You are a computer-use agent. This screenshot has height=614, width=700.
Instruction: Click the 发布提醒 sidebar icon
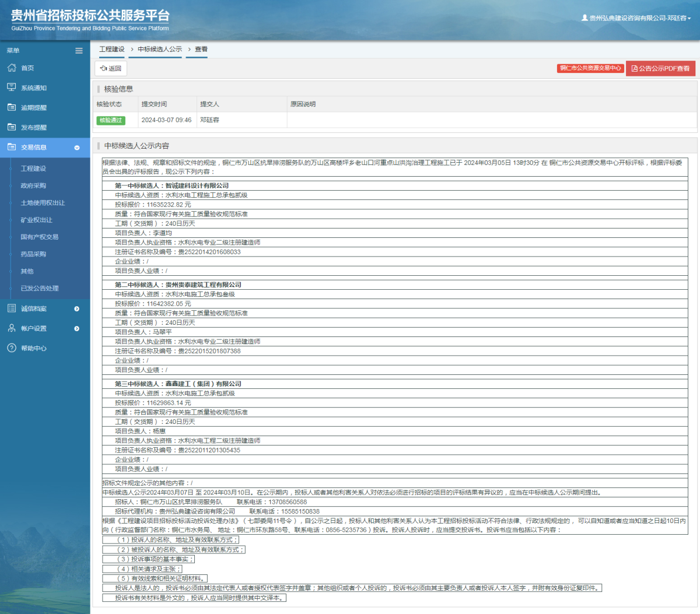pos(12,127)
